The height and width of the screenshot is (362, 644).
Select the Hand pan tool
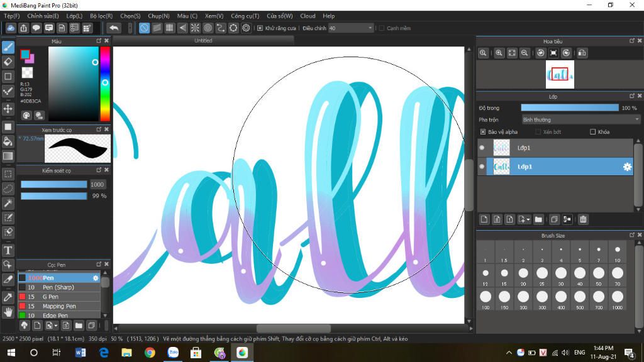point(8,312)
